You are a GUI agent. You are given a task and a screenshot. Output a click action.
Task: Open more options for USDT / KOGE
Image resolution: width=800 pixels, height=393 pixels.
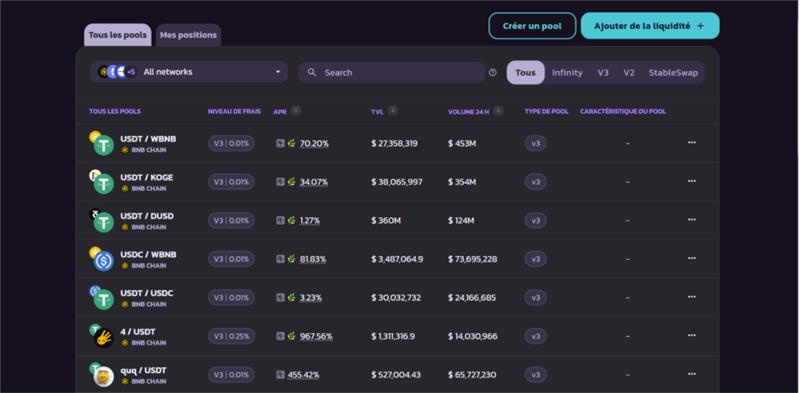coord(692,181)
